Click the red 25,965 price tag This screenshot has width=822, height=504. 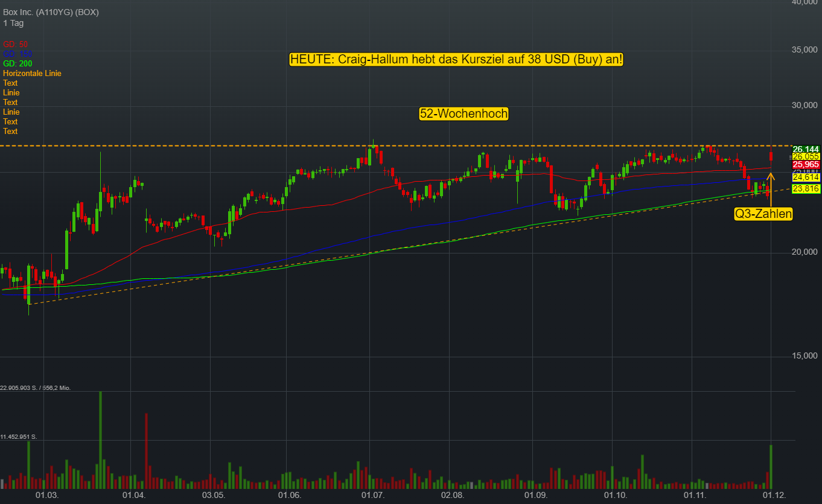806,164
